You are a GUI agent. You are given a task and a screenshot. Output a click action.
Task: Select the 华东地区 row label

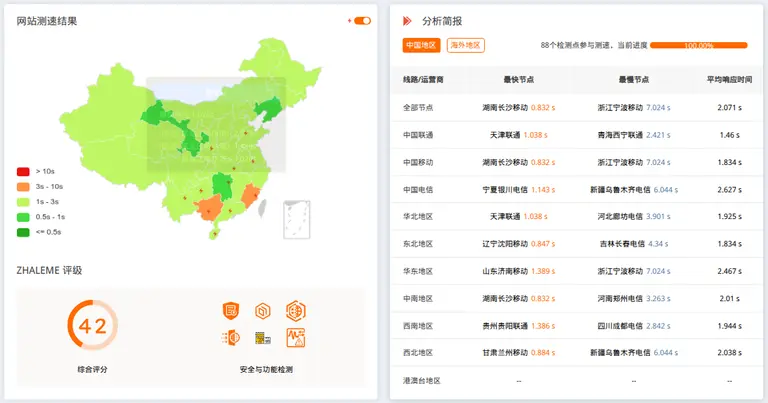pos(418,271)
